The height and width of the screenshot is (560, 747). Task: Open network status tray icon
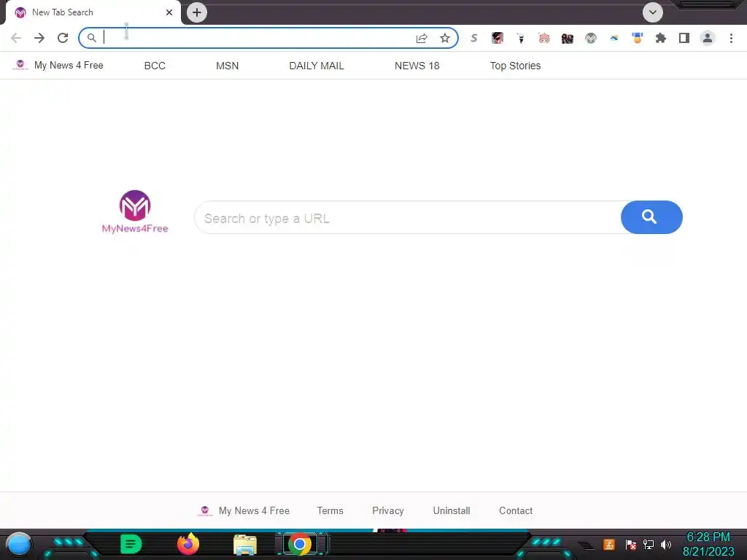649,544
